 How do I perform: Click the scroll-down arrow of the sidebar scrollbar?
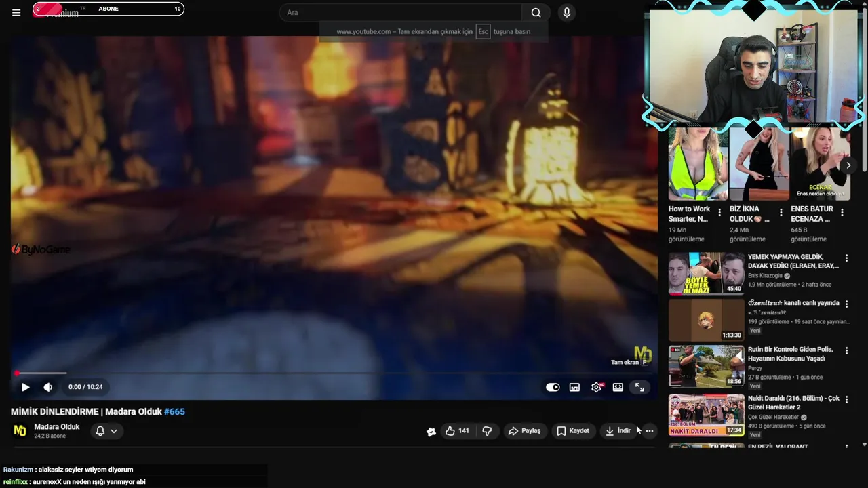tap(864, 445)
